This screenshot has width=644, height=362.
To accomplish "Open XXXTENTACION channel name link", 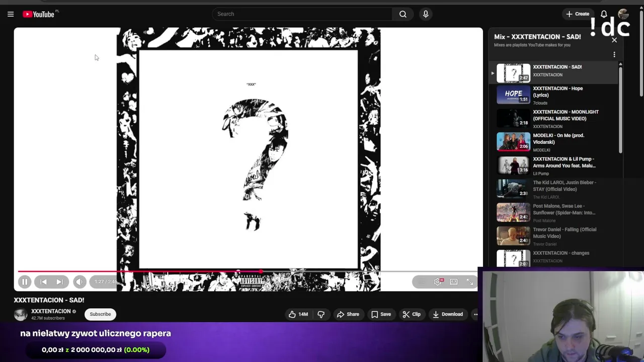I will click(51, 311).
